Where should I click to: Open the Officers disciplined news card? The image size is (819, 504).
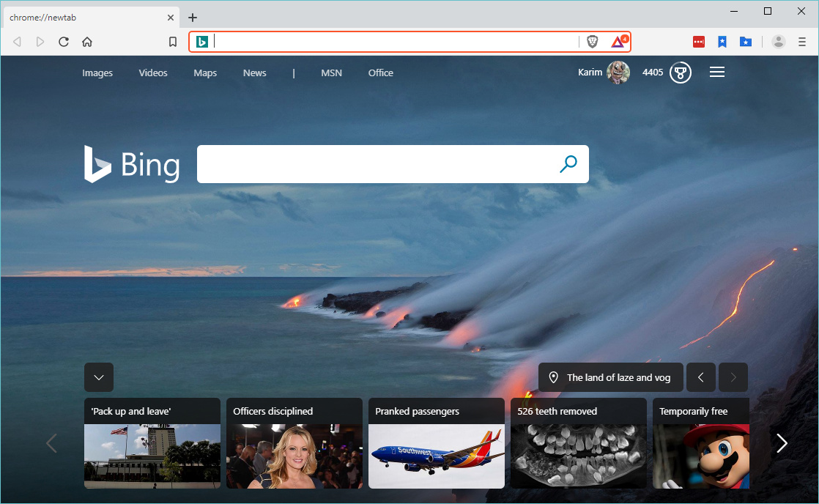294,443
